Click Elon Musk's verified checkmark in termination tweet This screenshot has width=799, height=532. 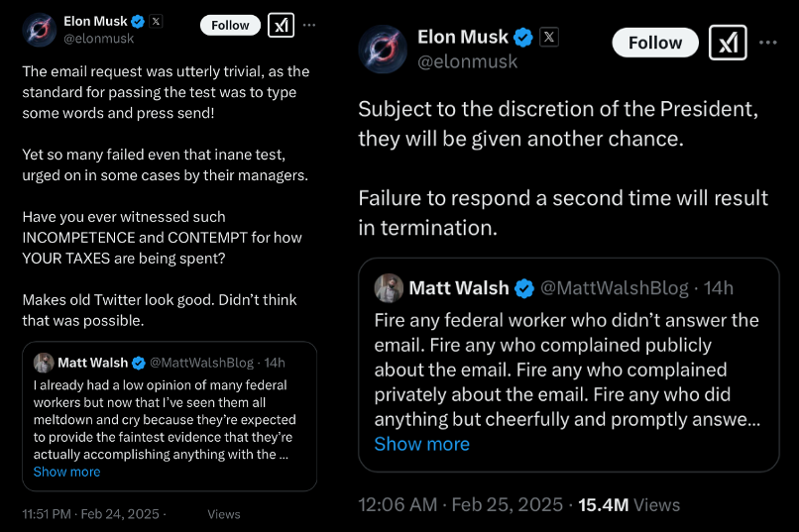523,38
